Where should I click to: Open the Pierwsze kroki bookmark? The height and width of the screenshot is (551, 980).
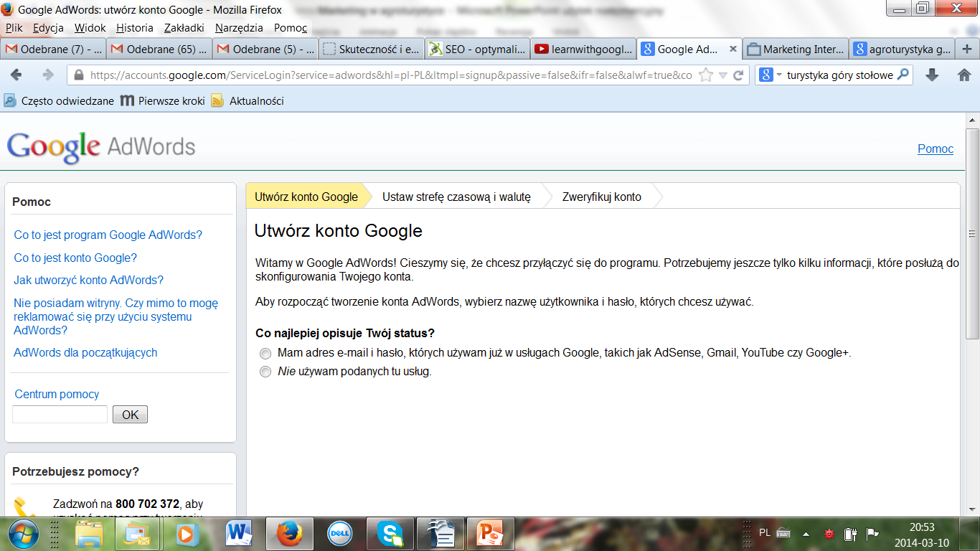point(163,101)
